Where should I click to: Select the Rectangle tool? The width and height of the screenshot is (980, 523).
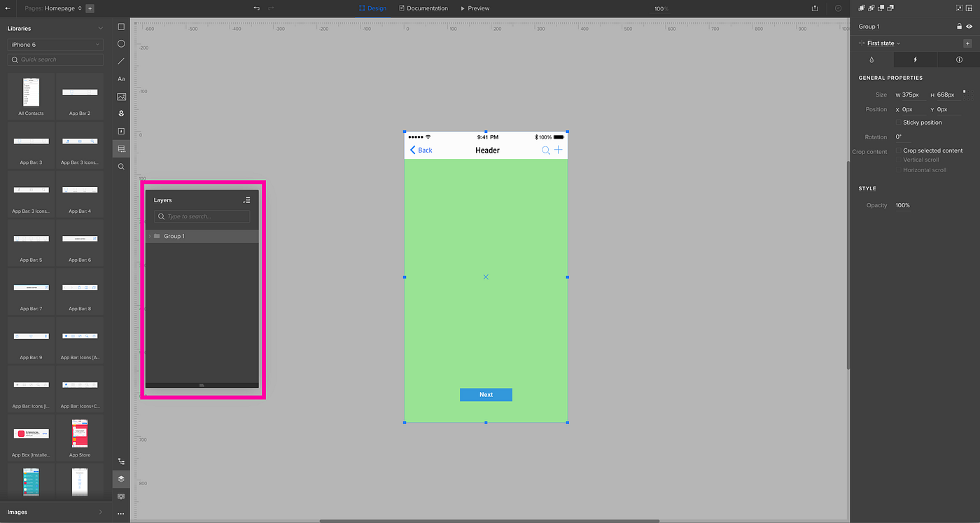pyautogui.click(x=121, y=27)
